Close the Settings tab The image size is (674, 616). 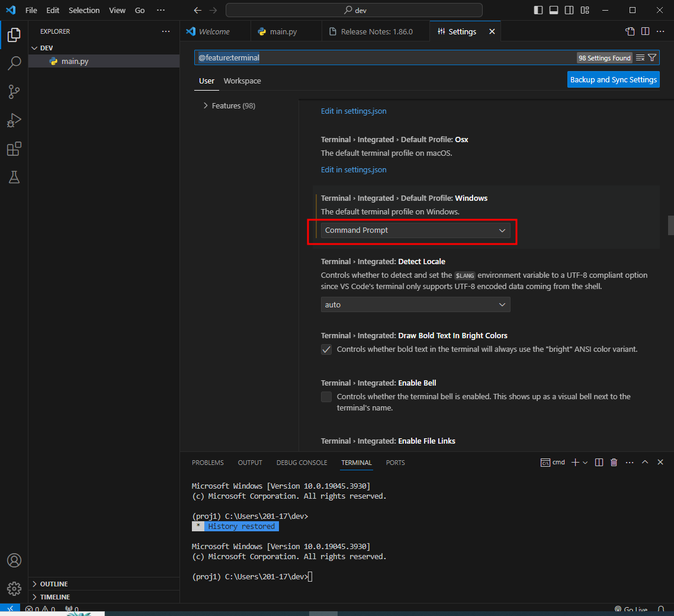tap(492, 31)
